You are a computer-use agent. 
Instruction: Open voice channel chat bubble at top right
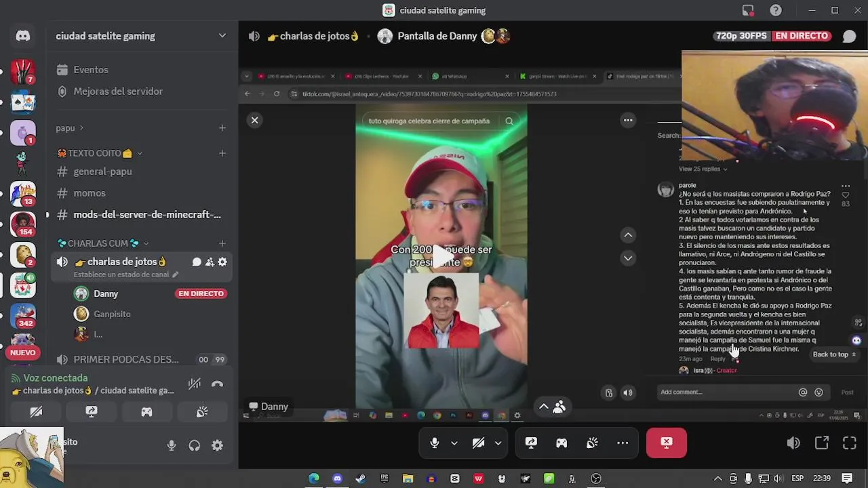pyautogui.click(x=849, y=36)
